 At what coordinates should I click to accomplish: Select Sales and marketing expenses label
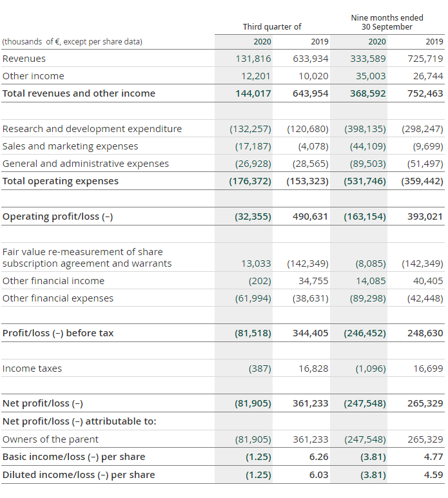point(70,146)
